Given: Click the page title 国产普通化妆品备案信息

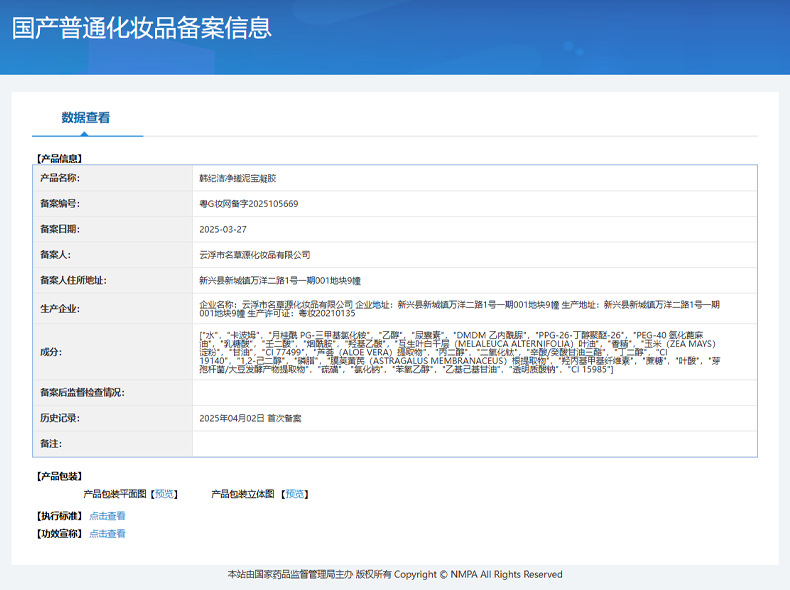Looking at the screenshot, I should pos(142,28).
